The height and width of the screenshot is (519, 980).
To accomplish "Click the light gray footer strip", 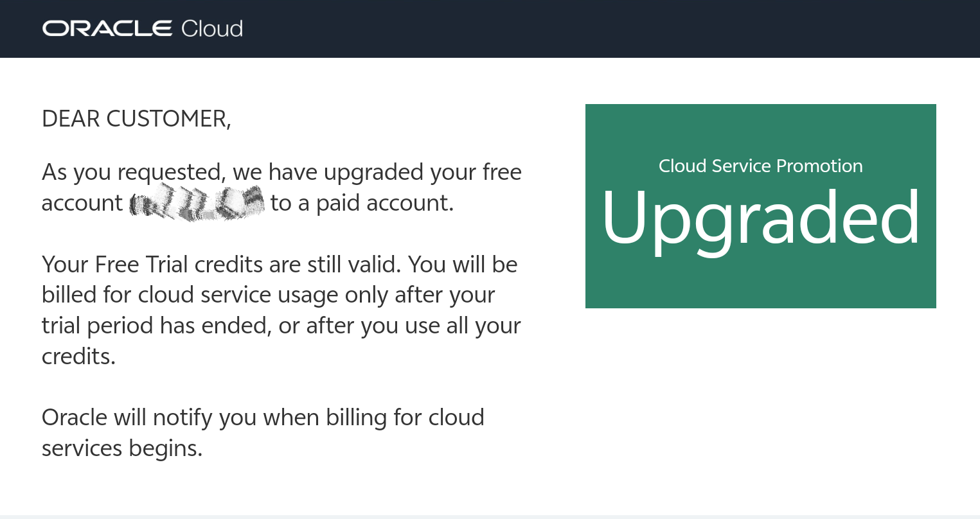I will (x=490, y=516).
